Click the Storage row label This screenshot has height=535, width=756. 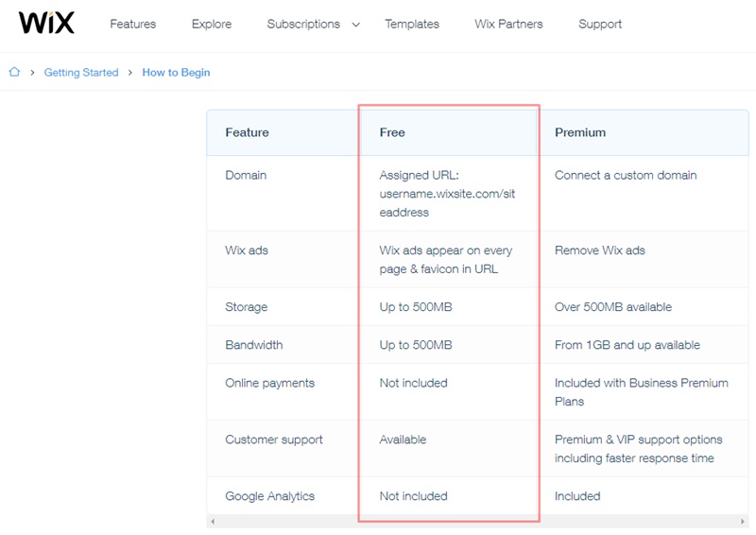[x=246, y=307]
